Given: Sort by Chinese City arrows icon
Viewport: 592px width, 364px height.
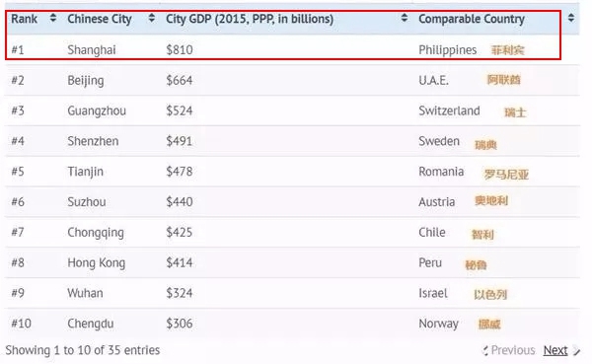Looking at the screenshot, I should [151, 18].
